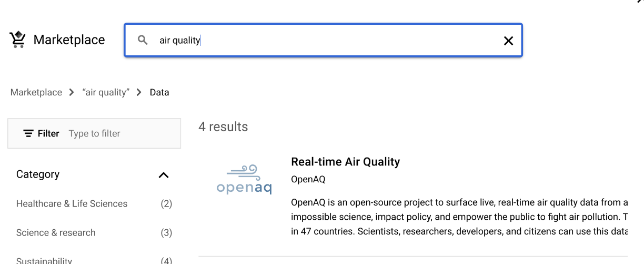Click the OpenAQ publisher name
Image resolution: width=644 pixels, height=264 pixels.
[308, 179]
